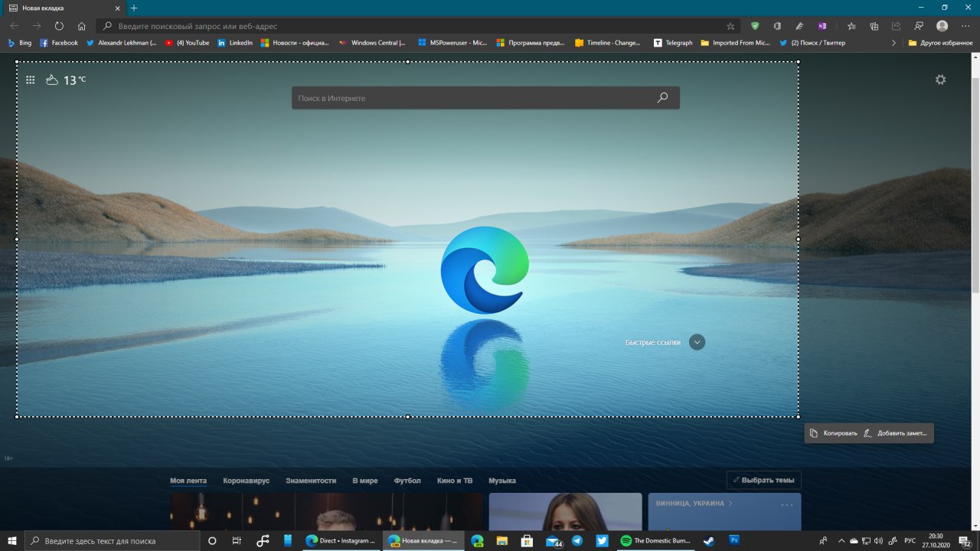Click the page vertical scrollbar
This screenshot has width=980, height=551.
[x=975, y=184]
